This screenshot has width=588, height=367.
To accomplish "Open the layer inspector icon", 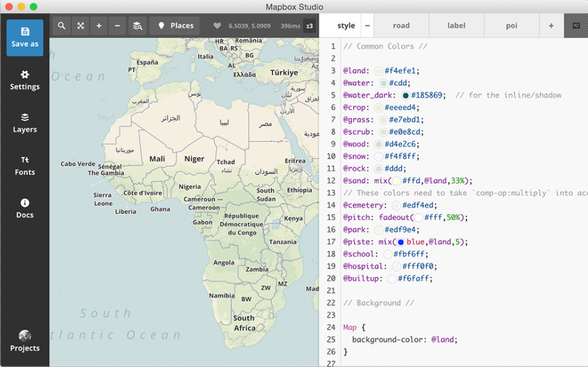I will [x=138, y=26].
